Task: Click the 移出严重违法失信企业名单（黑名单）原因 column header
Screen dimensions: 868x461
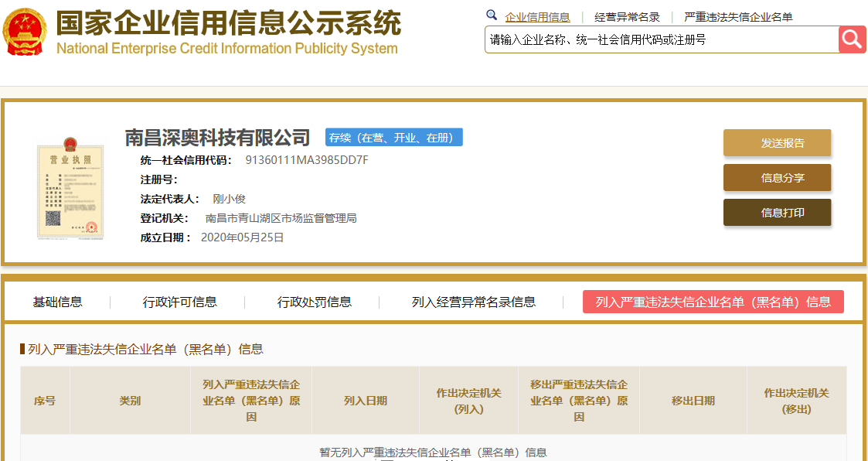Action: [x=579, y=401]
